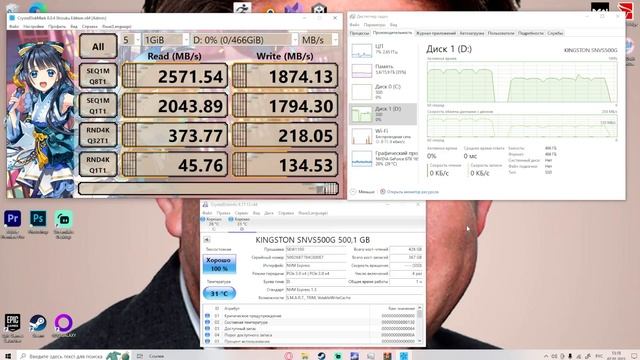Open the Photoshop desktop icon
This screenshot has height=360, width=640.
coord(38,222)
